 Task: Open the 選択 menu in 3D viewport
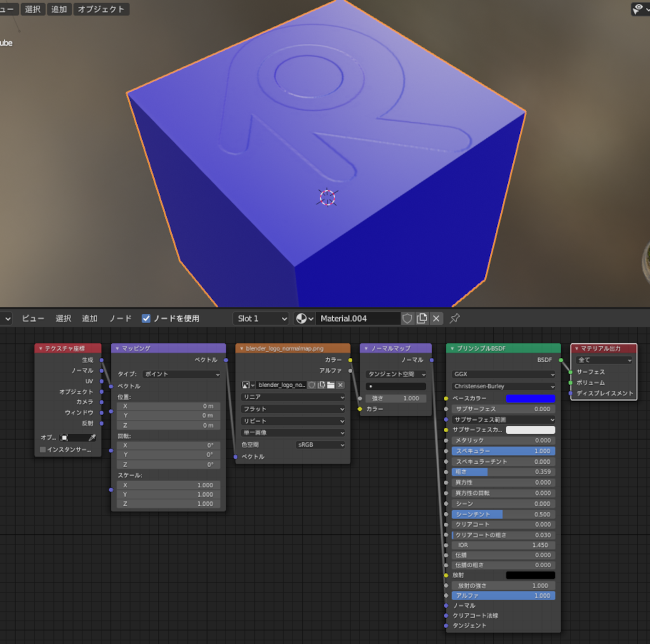point(33,9)
